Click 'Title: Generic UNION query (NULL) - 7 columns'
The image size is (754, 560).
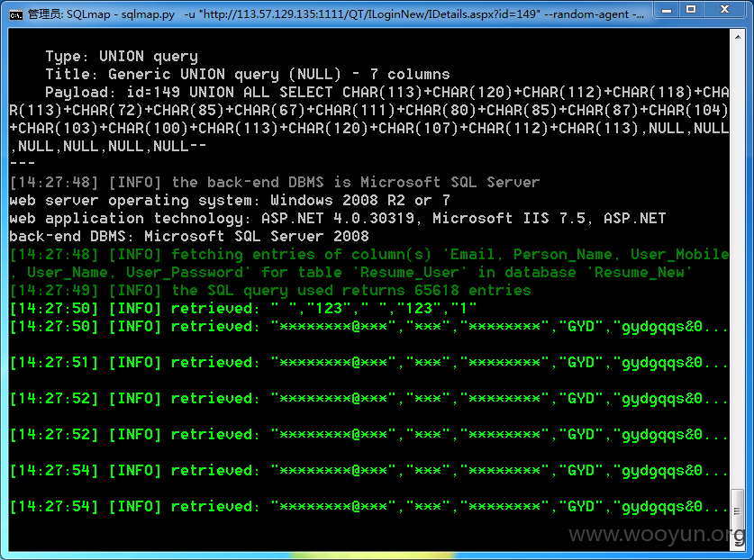pyautogui.click(x=248, y=75)
